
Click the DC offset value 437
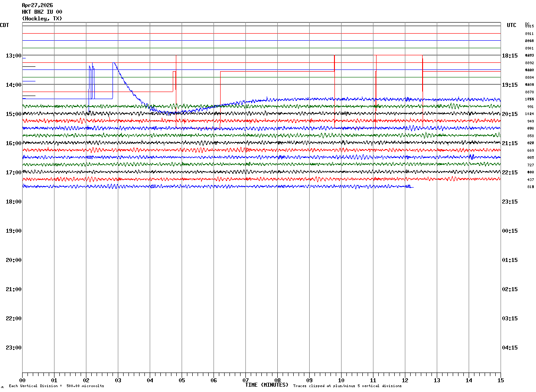click(x=530, y=180)
